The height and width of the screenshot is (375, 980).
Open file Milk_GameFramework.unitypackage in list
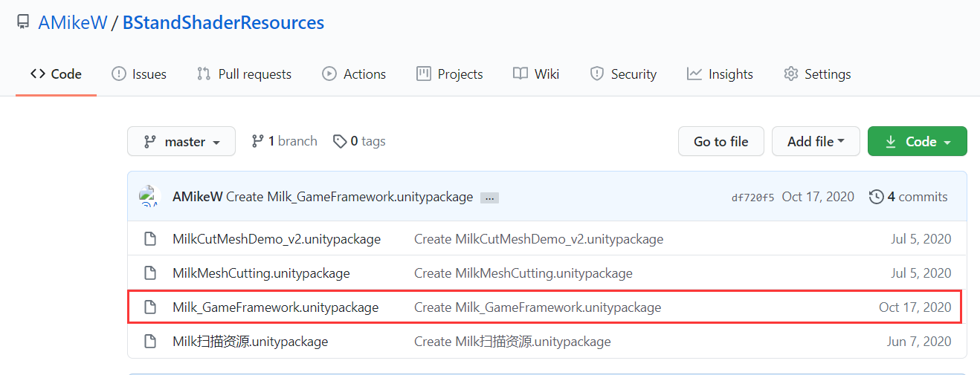276,307
